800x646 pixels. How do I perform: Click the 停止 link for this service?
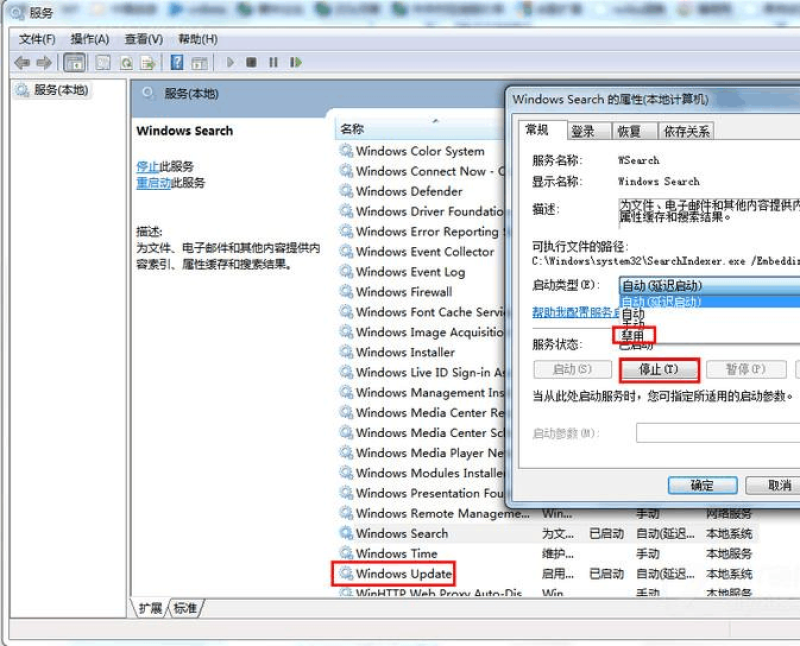(x=148, y=166)
